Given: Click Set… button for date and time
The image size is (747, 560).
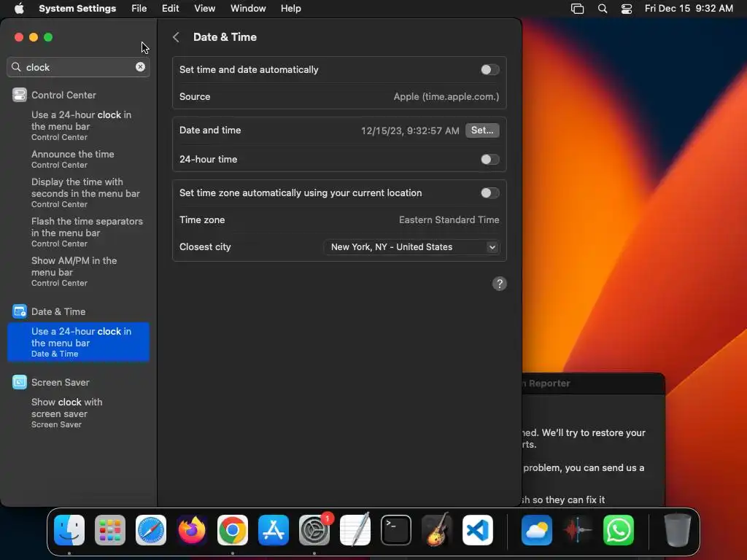Looking at the screenshot, I should coord(482,131).
